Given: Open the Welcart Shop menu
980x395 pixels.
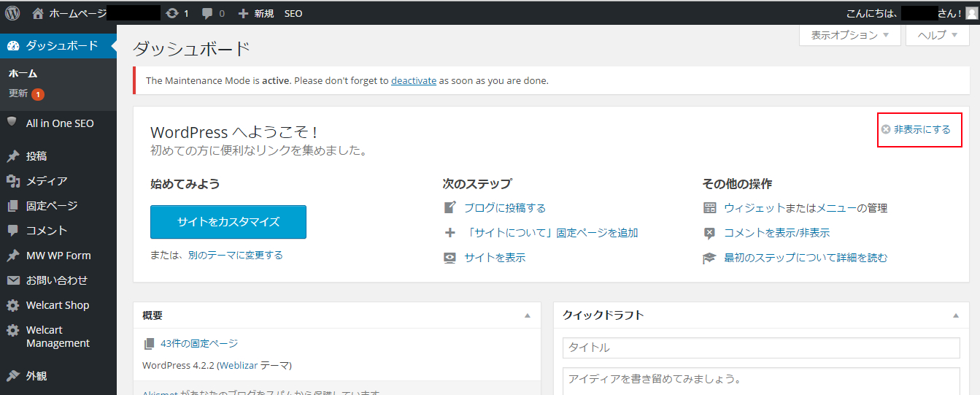Looking at the screenshot, I should pyautogui.click(x=58, y=305).
